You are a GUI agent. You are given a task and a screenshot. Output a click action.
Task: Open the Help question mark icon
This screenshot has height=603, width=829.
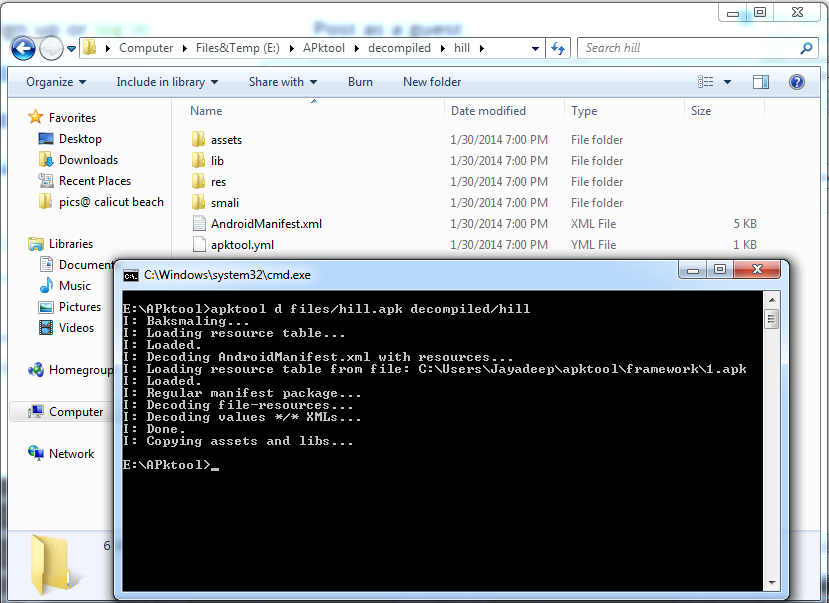796,82
